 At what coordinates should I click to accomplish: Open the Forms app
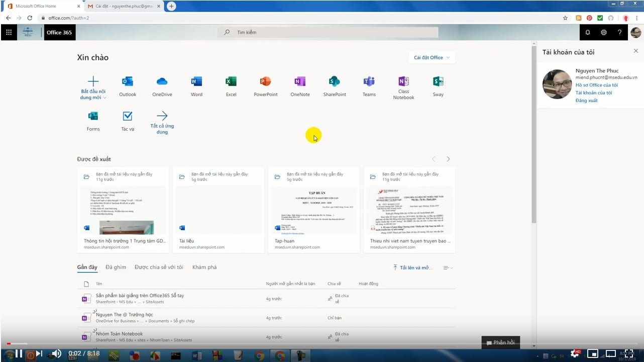point(93,121)
